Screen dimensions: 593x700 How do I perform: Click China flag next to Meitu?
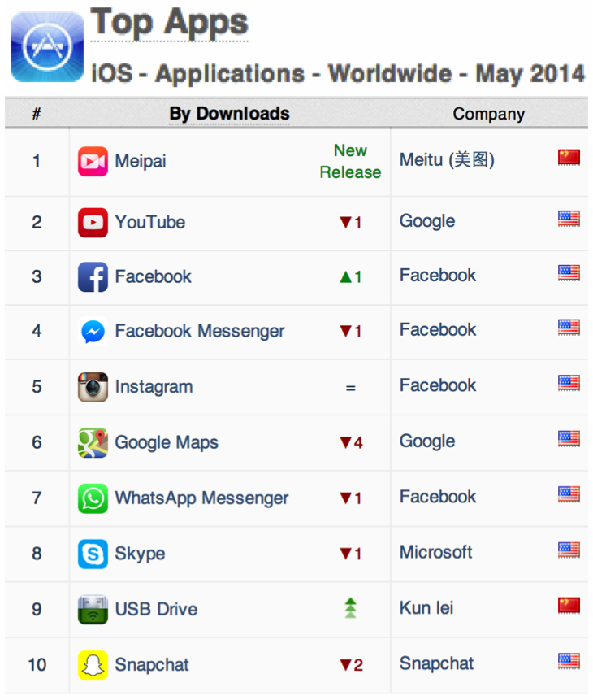(x=569, y=158)
